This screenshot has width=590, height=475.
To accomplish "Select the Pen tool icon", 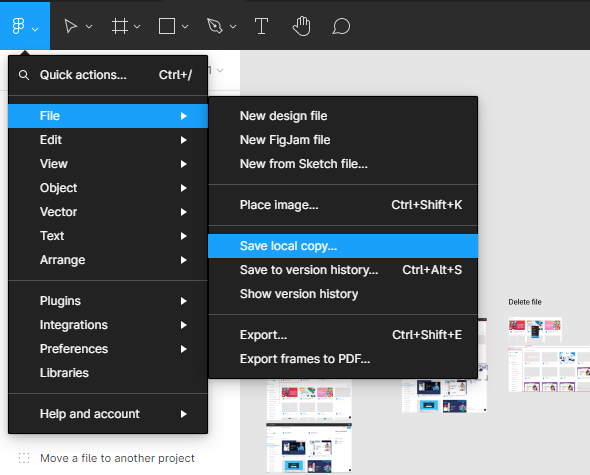I will coord(214,26).
